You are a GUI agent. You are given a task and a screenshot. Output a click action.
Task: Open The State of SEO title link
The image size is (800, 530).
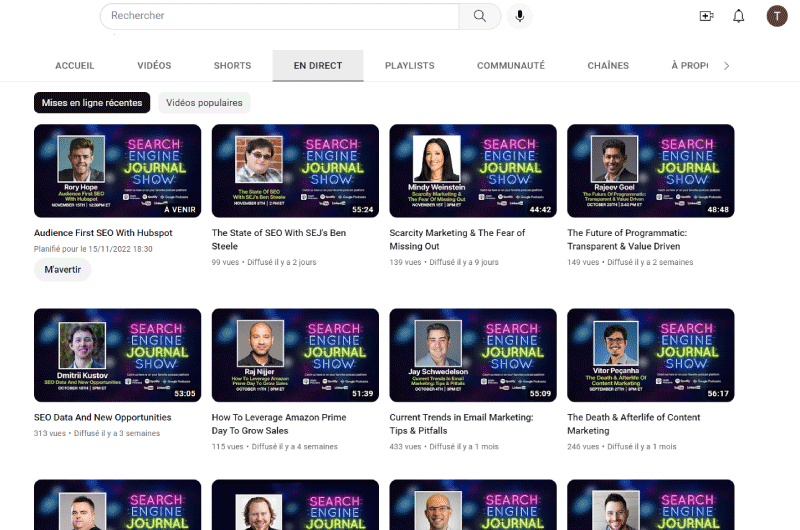coord(279,239)
